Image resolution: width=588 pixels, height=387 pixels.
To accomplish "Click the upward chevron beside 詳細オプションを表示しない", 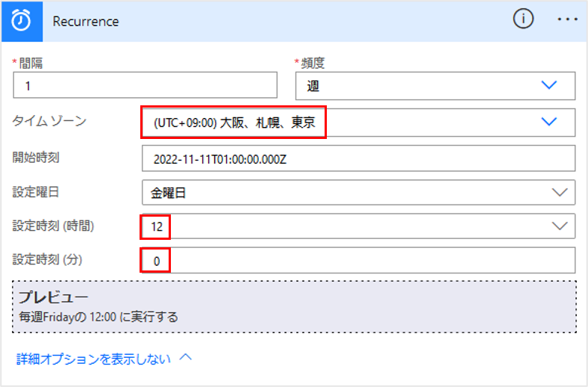I will (x=186, y=358).
